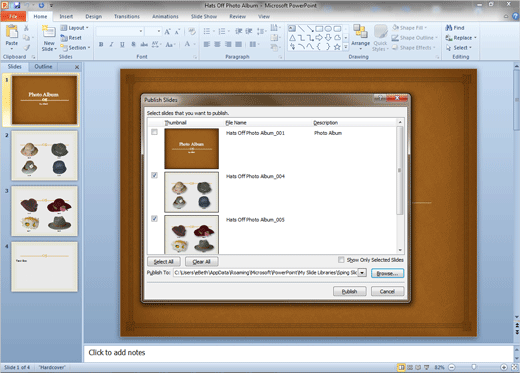The image size is (520, 373).
Task: Open the Layout dropdown in Slides group
Action: (75, 28)
